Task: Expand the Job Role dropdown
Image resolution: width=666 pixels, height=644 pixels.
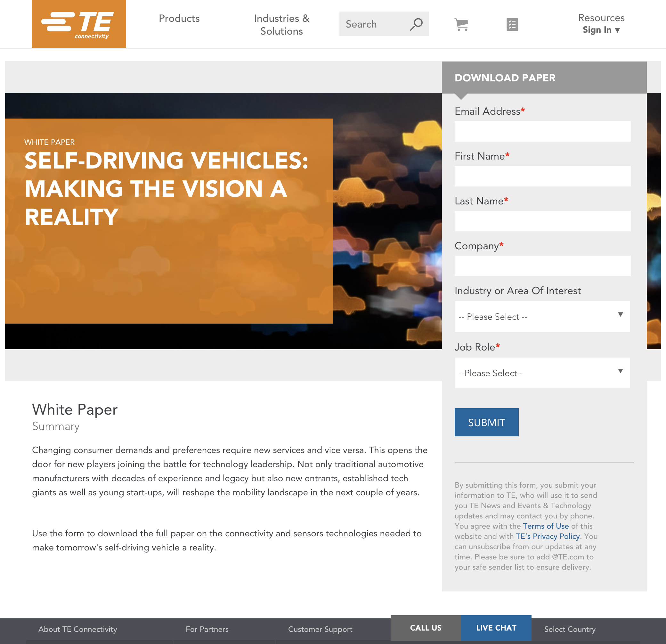Action: coord(542,373)
